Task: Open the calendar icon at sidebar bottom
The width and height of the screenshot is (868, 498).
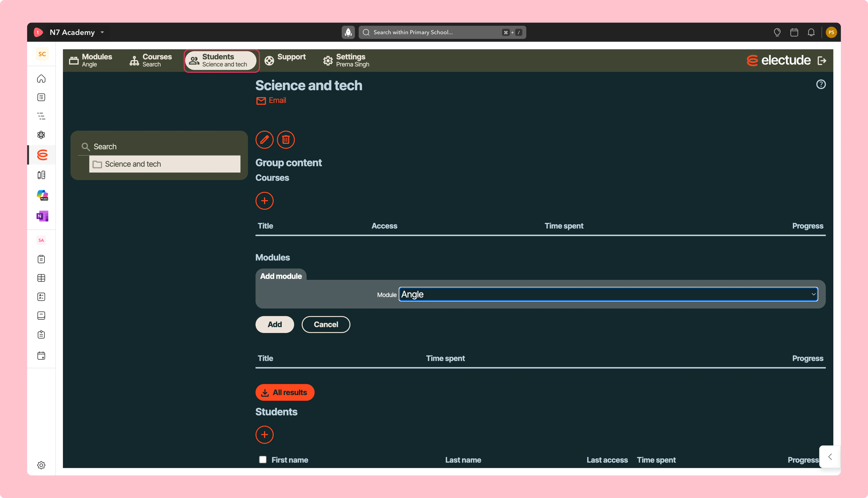Action: (41, 356)
